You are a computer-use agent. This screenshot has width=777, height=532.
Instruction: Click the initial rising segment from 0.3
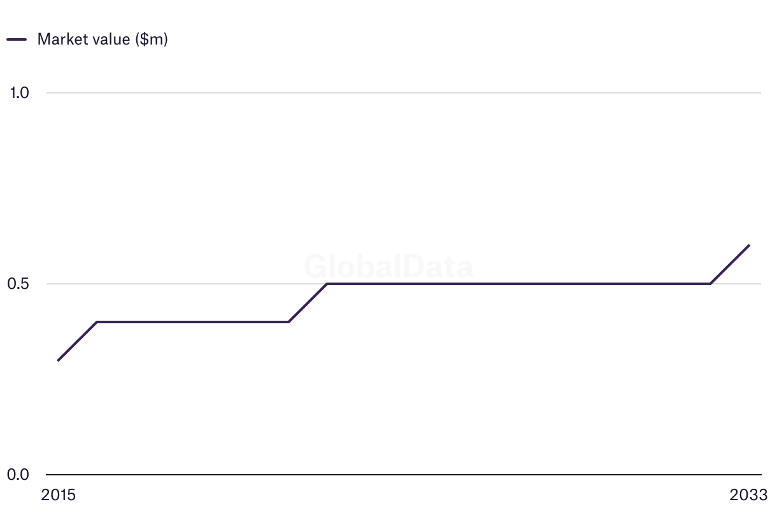tap(77, 342)
